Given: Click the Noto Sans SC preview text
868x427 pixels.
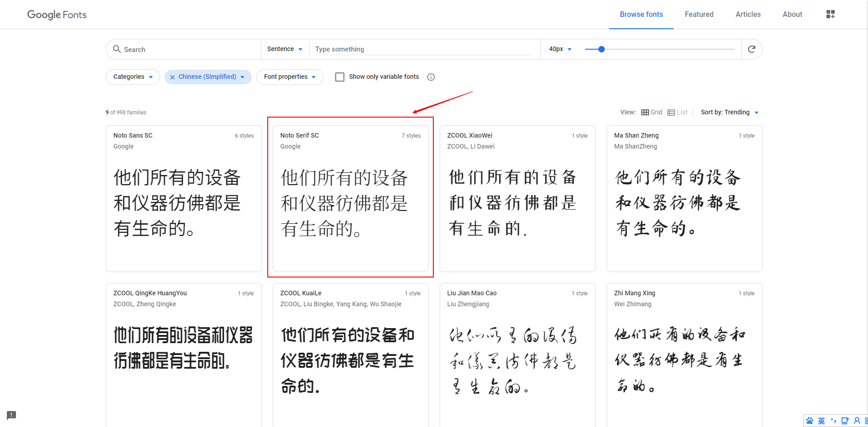Looking at the screenshot, I should (177, 203).
